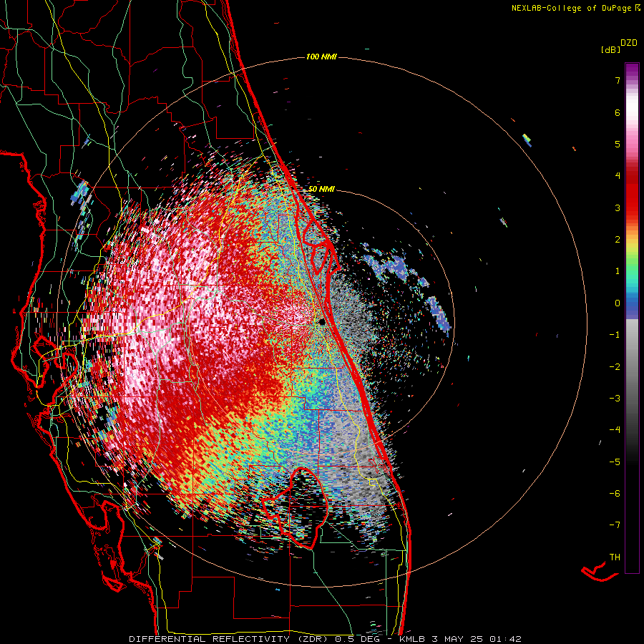Click the color scale value 1

618,271
